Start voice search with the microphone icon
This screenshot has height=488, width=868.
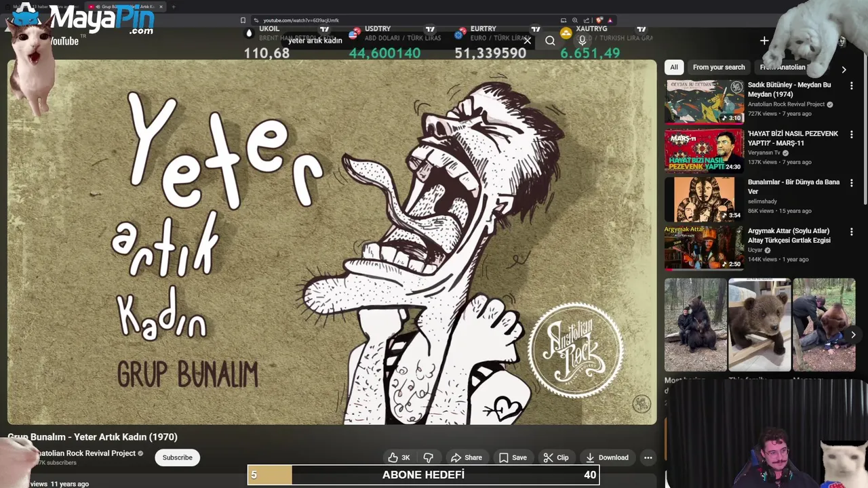pyautogui.click(x=582, y=41)
